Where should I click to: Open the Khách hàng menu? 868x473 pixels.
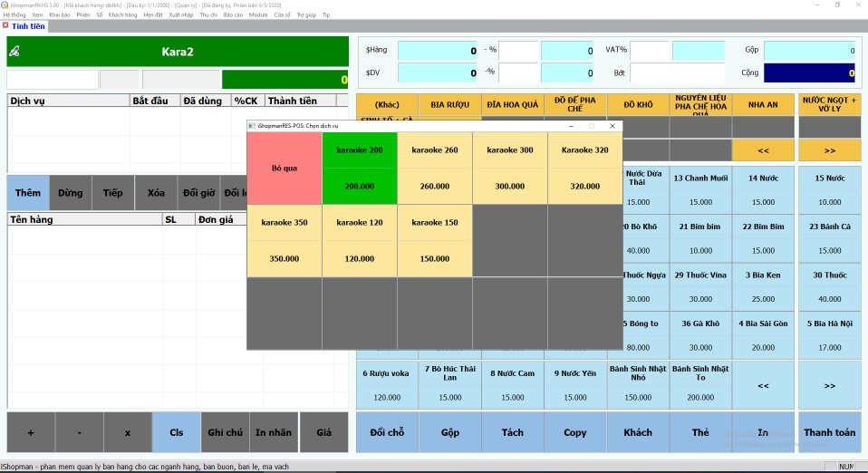[x=121, y=15]
